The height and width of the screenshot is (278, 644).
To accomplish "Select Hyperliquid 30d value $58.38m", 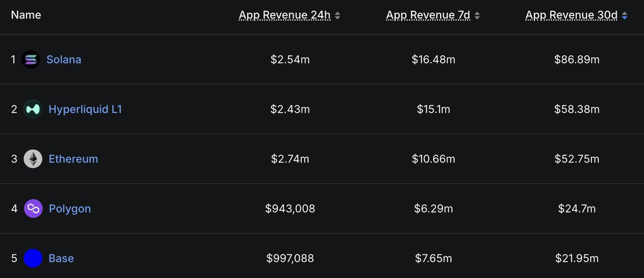I will pyautogui.click(x=576, y=109).
